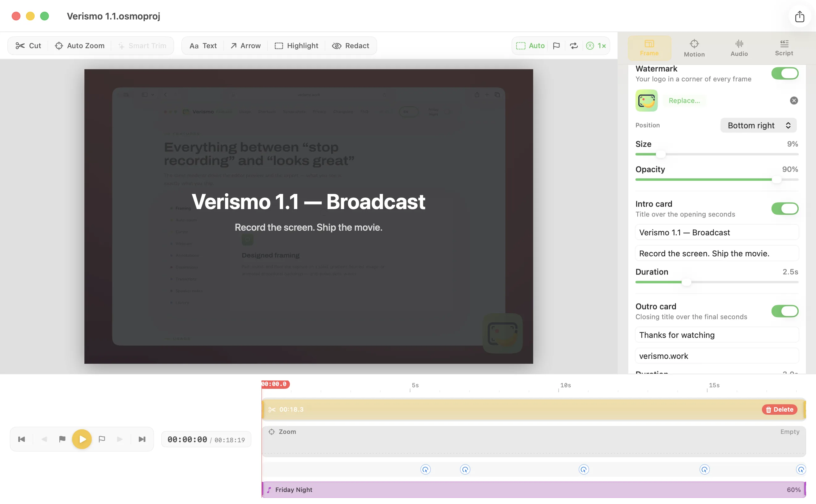The height and width of the screenshot is (504, 816).
Task: Delete the 00:18.3 clip
Action: pos(779,409)
